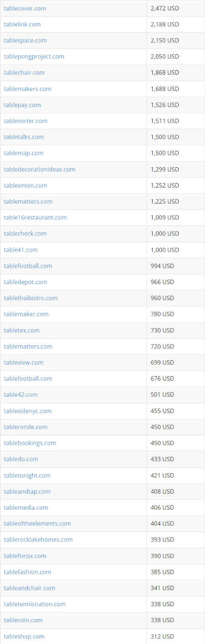Click the tableshop.com link
Viewport: 205px width, 644px height.
pyautogui.click(x=24, y=636)
